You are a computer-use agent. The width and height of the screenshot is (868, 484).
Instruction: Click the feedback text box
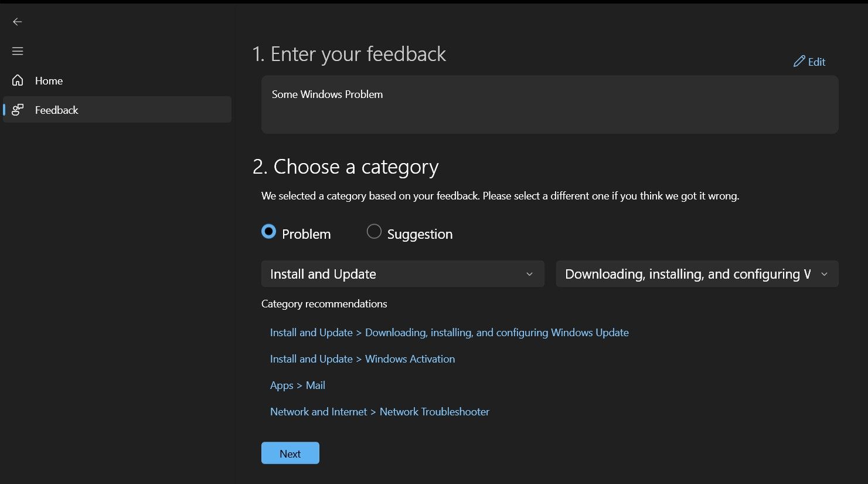549,104
